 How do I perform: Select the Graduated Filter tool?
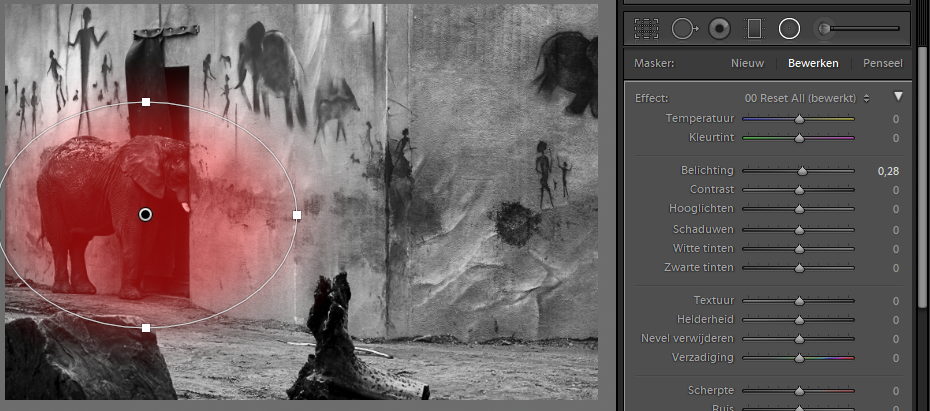tap(754, 29)
